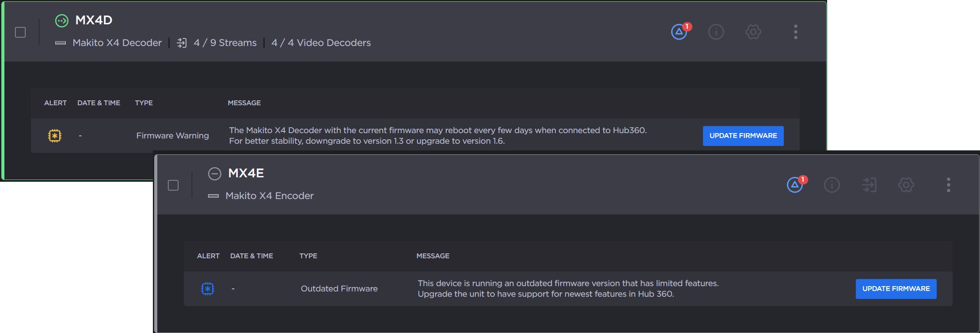Open the overflow menu on MX4E card

tap(948, 185)
